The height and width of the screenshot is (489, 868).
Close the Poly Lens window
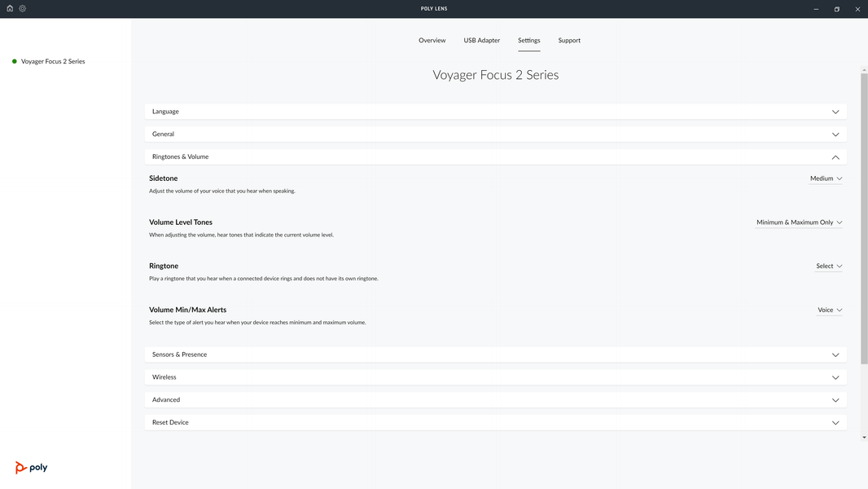pyautogui.click(x=857, y=9)
